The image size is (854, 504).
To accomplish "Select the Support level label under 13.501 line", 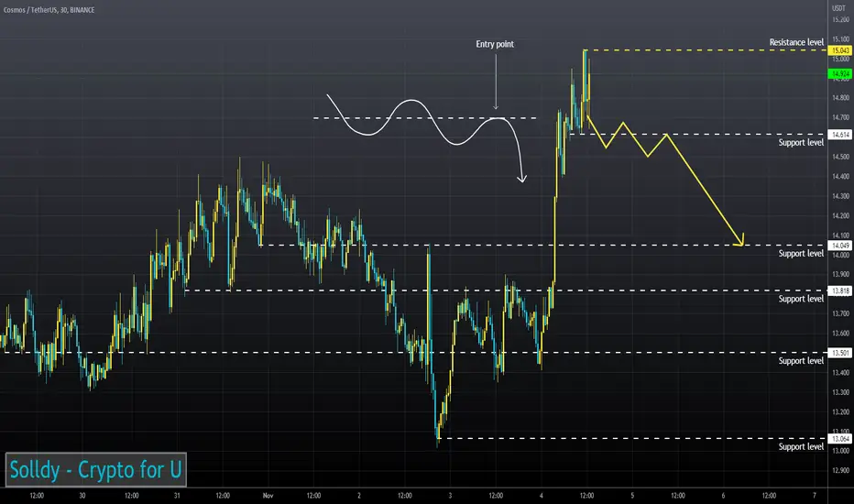I will (x=801, y=361).
